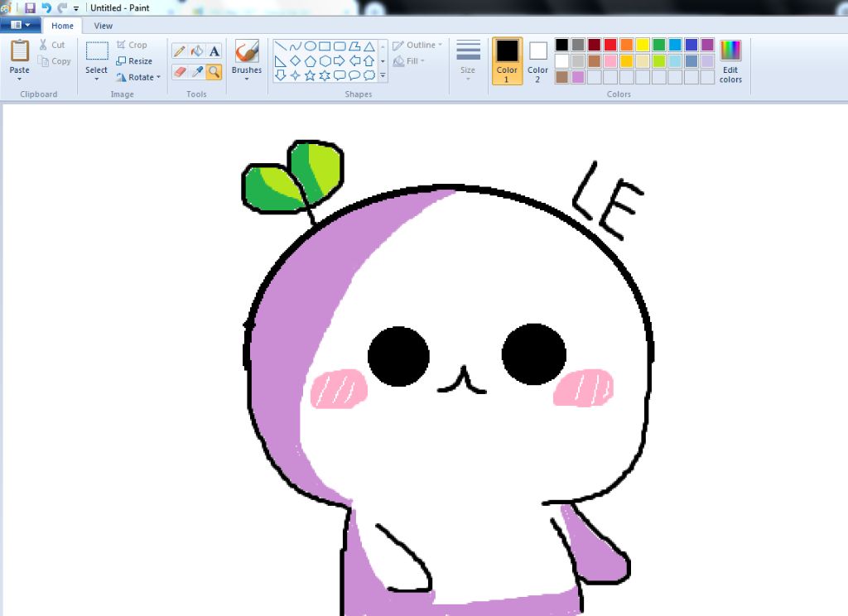Pick the Rectangle shape
848x616 pixels.
tap(325, 46)
